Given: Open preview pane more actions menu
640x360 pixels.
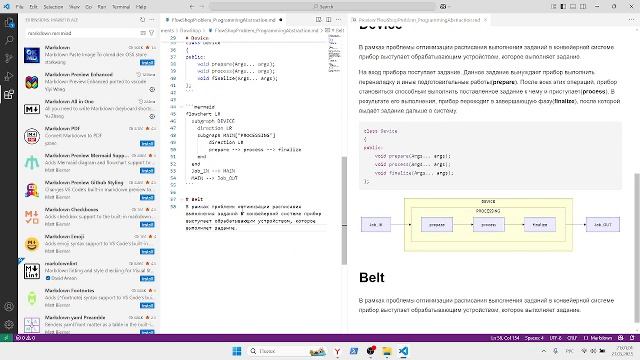Looking at the screenshot, I should 632,20.
